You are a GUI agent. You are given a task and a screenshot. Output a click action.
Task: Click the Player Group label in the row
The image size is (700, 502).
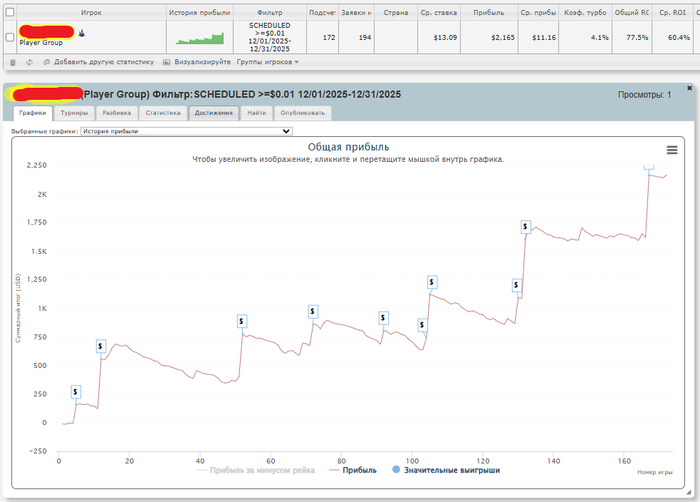tap(41, 43)
